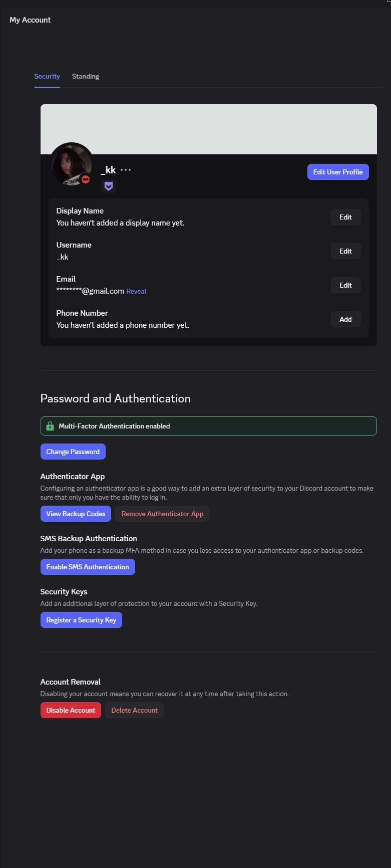Screen dimensions: 391x868
Task: Choose Delete Account
Action: [x=134, y=710]
